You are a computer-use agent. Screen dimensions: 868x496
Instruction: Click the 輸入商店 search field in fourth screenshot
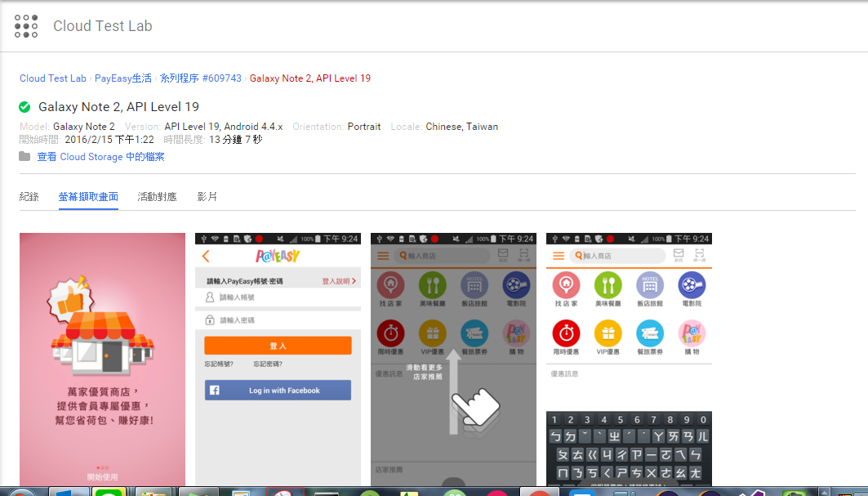click(x=617, y=256)
